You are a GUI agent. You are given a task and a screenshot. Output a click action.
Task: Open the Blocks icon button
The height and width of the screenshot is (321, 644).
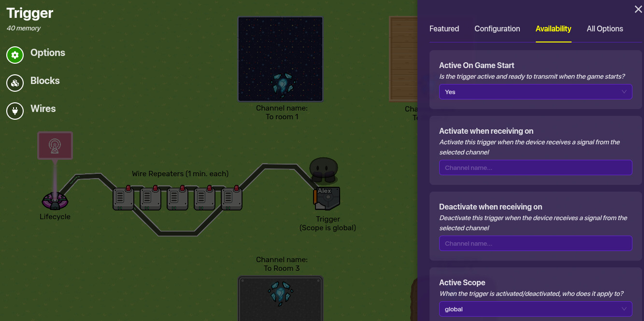(15, 83)
